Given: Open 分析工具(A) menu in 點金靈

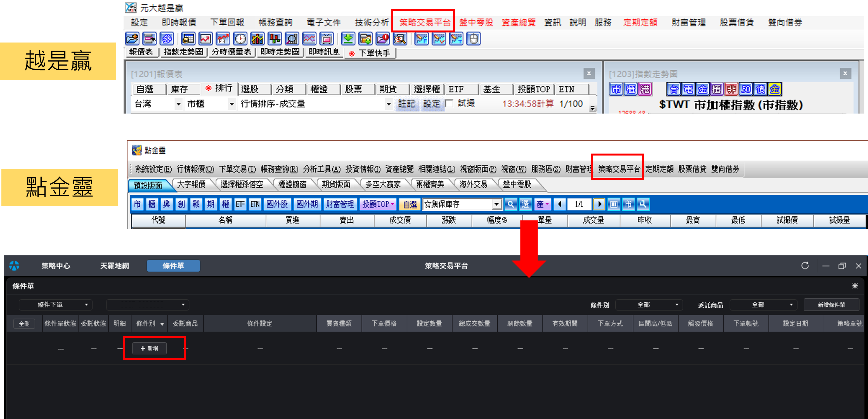Looking at the screenshot, I should (x=322, y=169).
